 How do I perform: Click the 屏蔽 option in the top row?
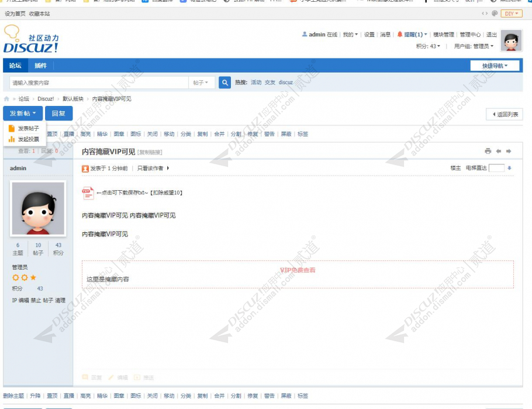point(286,134)
